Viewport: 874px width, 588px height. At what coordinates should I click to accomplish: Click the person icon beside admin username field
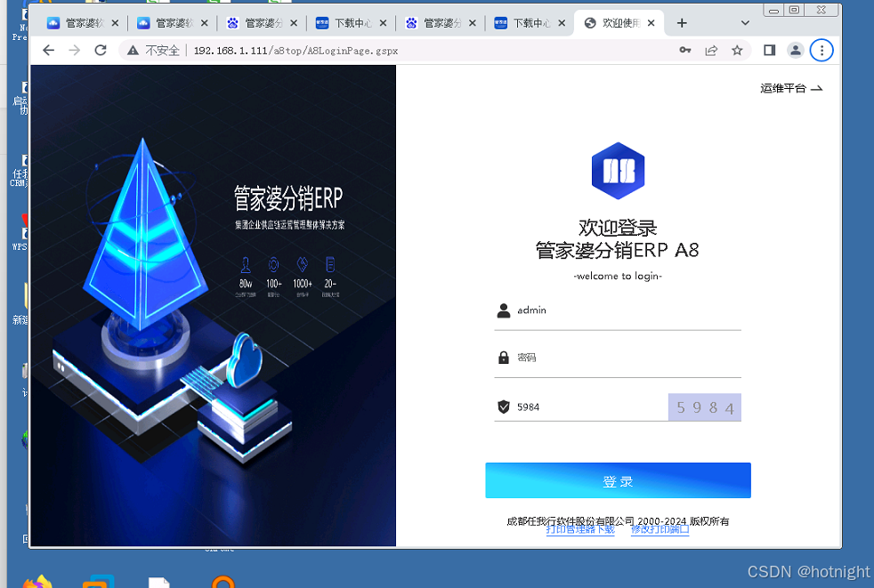tap(503, 310)
